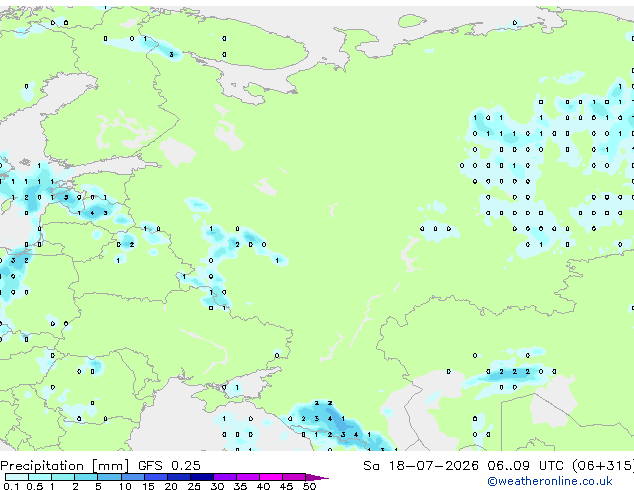Pick the 0.5–1 mm legend color swatch

[x=40, y=477]
